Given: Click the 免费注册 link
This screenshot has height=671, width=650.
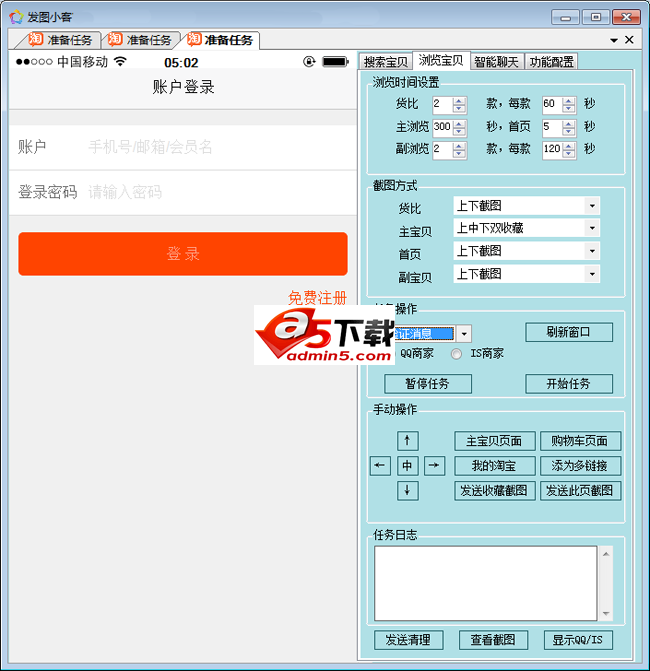Looking at the screenshot, I should [x=317, y=298].
